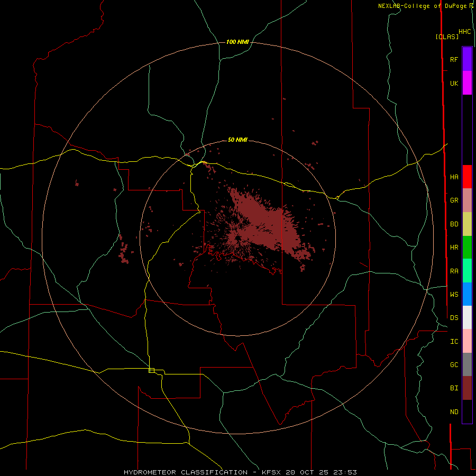Click the BI legend label
The width and height of the screenshot is (476, 476).
coord(454,388)
